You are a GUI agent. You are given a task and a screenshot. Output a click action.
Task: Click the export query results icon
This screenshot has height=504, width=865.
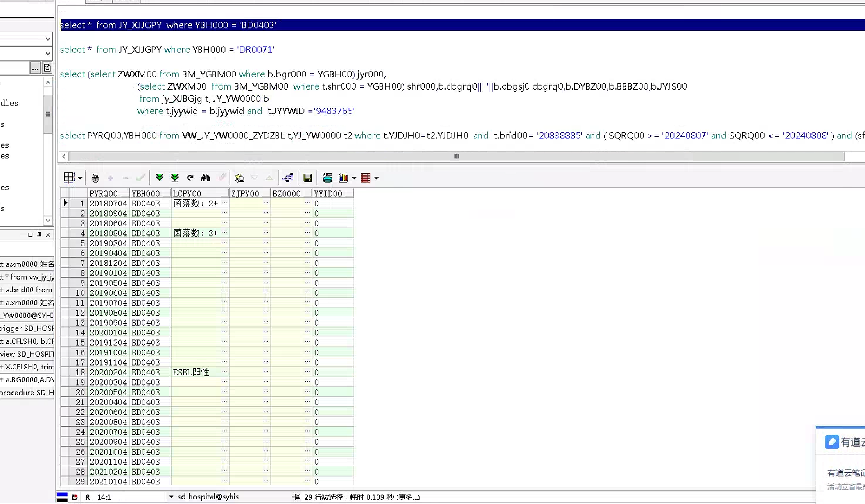327,178
